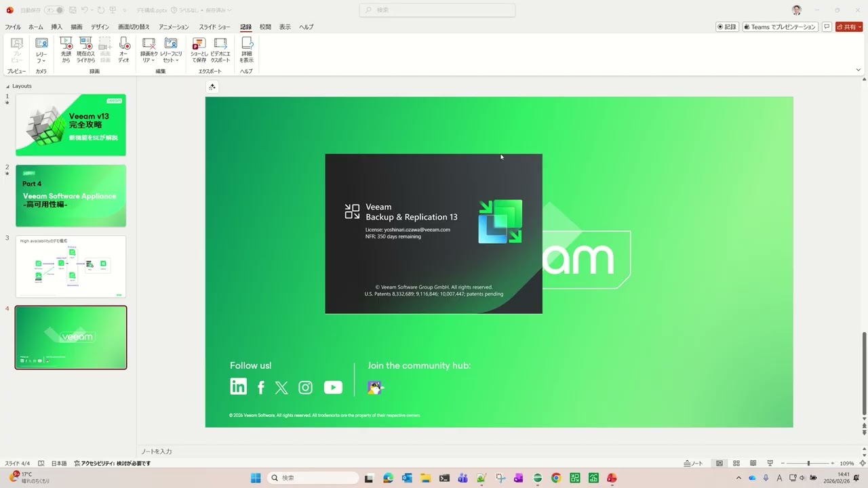The height and width of the screenshot is (488, 868).
Task: Click the spell check icon in status bar
Action: pyautogui.click(x=41, y=464)
